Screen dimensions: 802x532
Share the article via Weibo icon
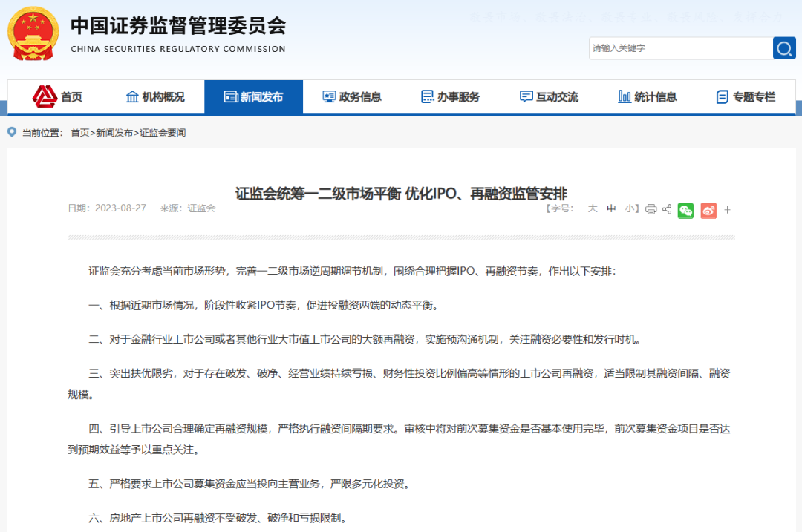pos(708,210)
